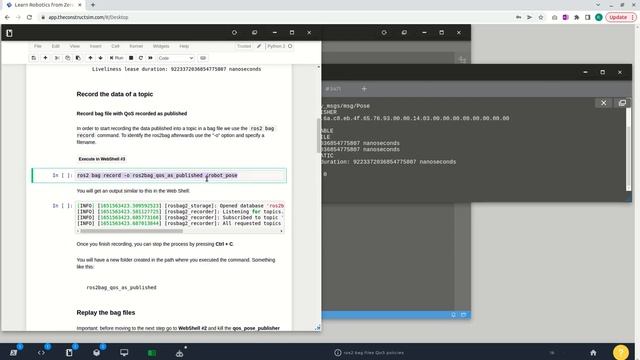Cut selected cells with the scissors icon
640x360 pixels.
pos(57,58)
